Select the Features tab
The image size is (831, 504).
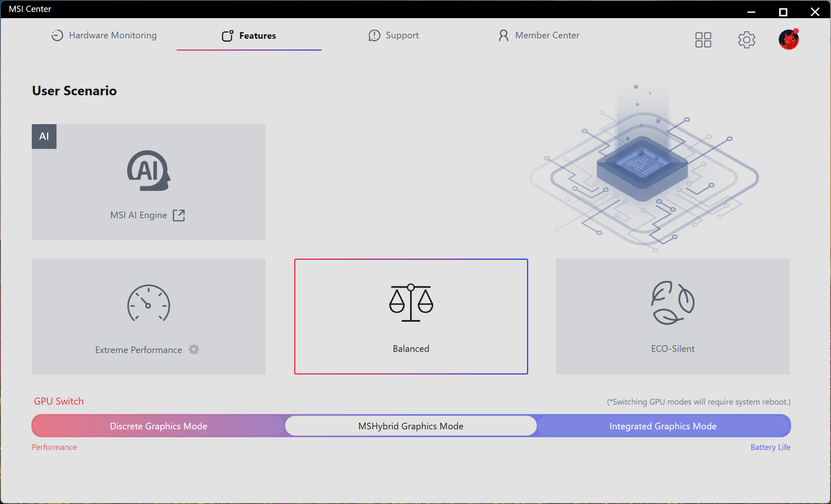[x=249, y=36]
